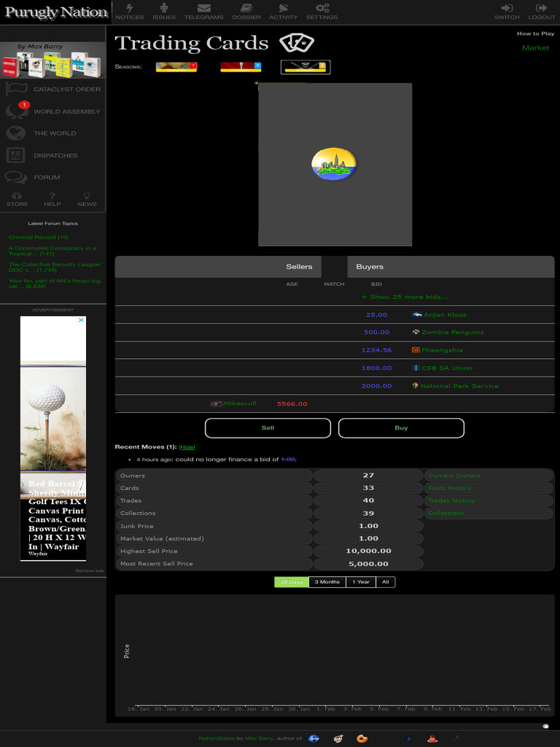Viewport: 560px width, 747px height.
Task: Open the Settings gears icon
Action: tap(322, 8)
